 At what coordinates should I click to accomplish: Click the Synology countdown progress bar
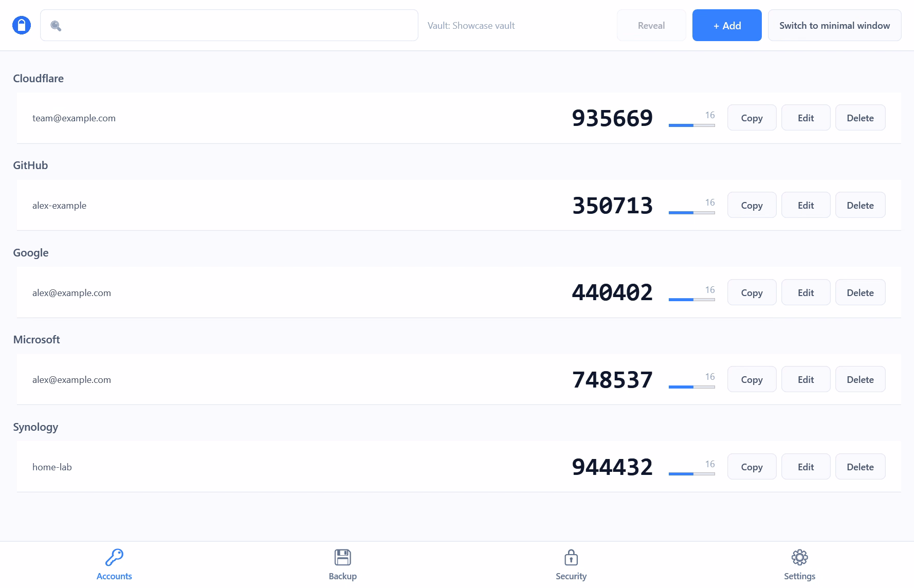tap(691, 474)
